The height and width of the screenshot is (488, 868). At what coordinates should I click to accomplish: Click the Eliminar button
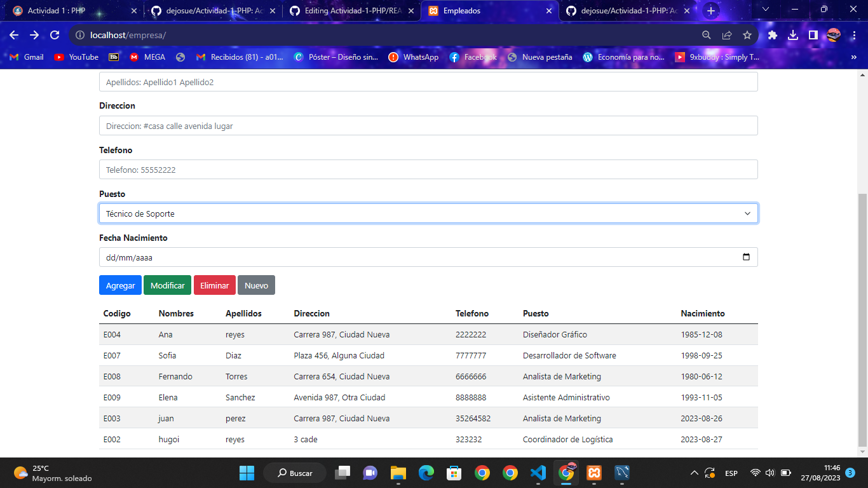point(214,285)
